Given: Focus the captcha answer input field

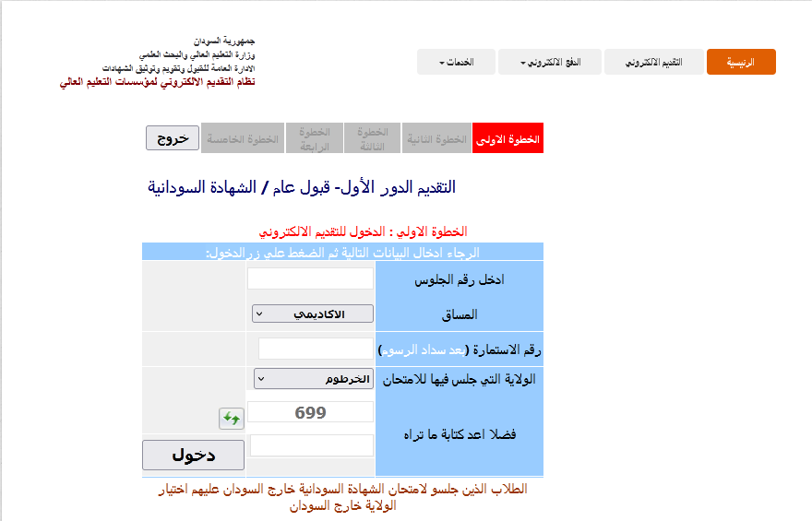Looking at the screenshot, I should pos(312,445).
